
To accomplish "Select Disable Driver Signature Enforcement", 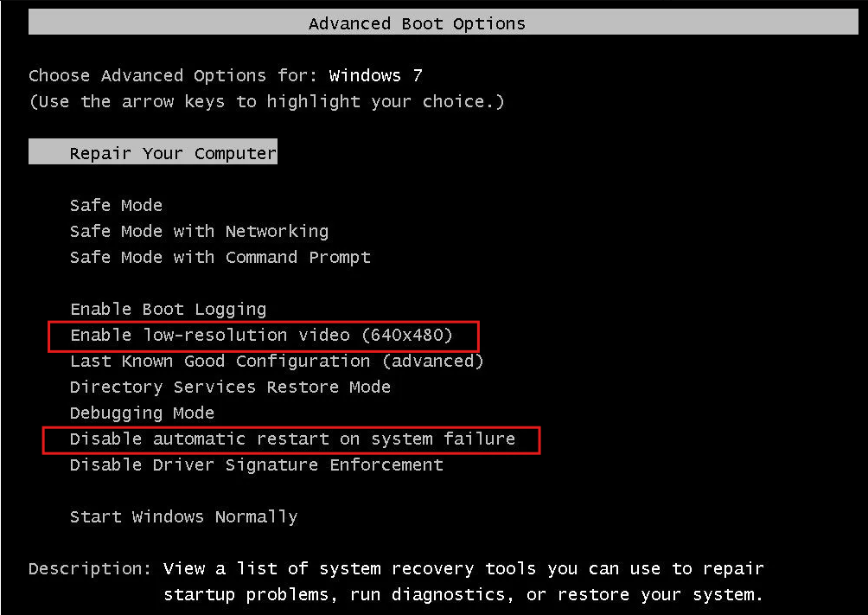I will pos(256,464).
